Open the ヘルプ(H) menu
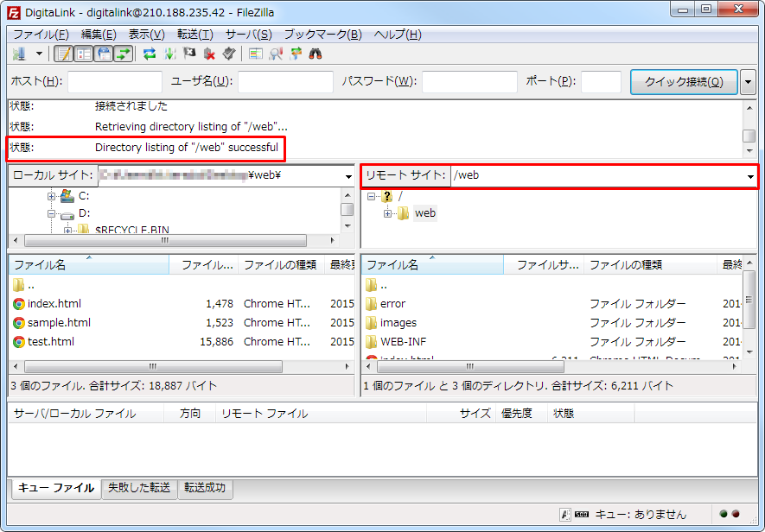Screen dimensions: 765x532 [398, 35]
